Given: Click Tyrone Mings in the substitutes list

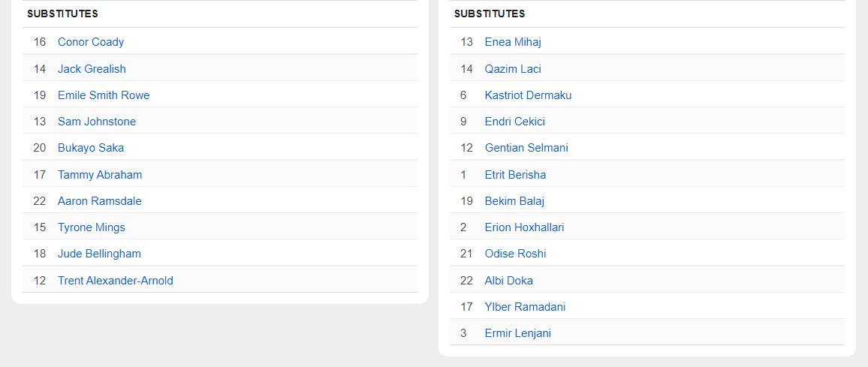Looking at the screenshot, I should 92,227.
